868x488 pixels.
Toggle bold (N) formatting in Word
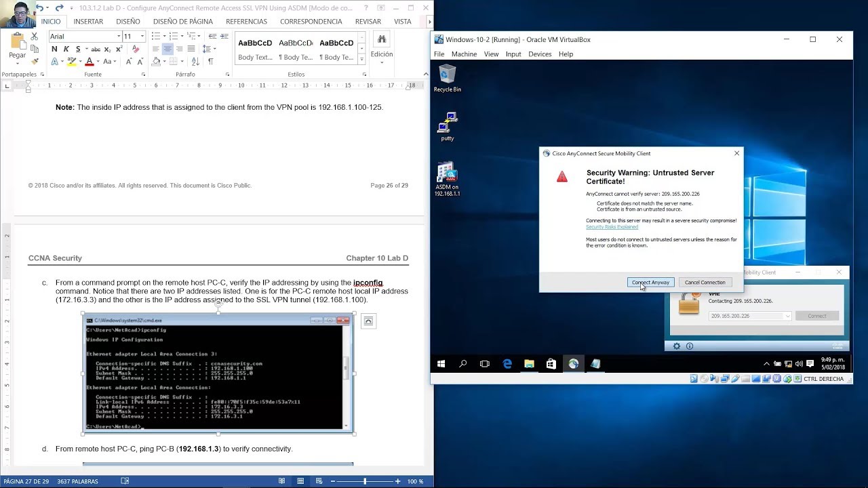click(x=54, y=49)
